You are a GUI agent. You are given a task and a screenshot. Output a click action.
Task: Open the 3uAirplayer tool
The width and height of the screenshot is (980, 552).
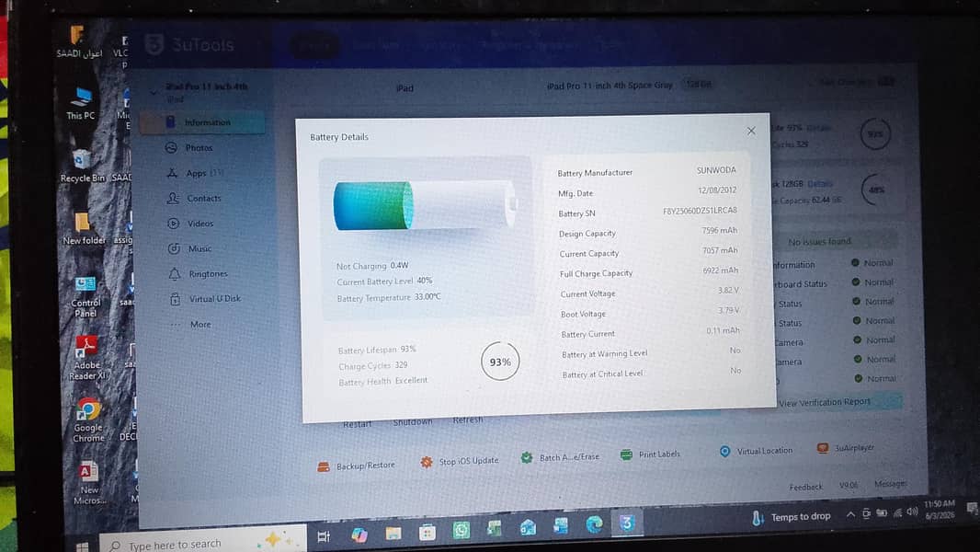pyautogui.click(x=846, y=448)
